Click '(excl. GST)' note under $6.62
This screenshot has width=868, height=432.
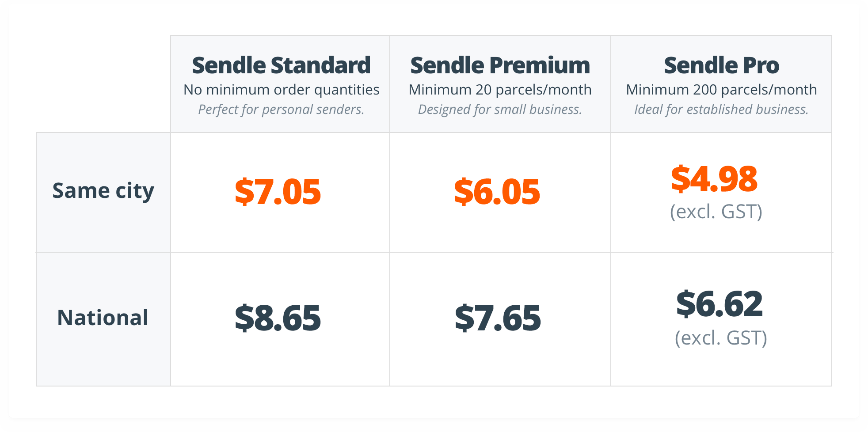pyautogui.click(x=721, y=338)
